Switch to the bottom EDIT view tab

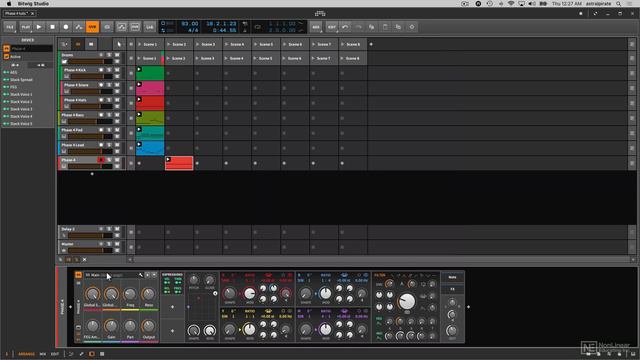point(55,354)
